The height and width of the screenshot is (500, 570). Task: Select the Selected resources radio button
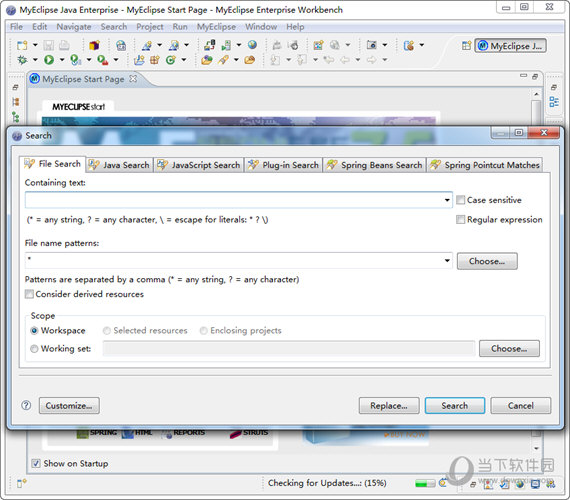coord(107,331)
